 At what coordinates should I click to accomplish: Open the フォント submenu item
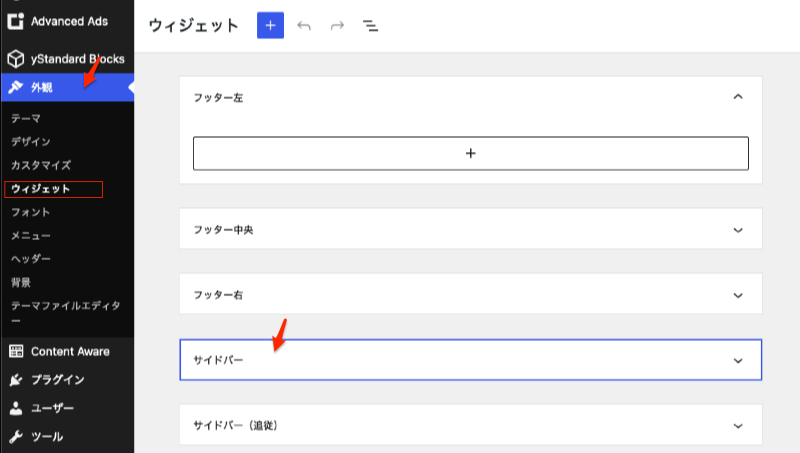pos(31,212)
